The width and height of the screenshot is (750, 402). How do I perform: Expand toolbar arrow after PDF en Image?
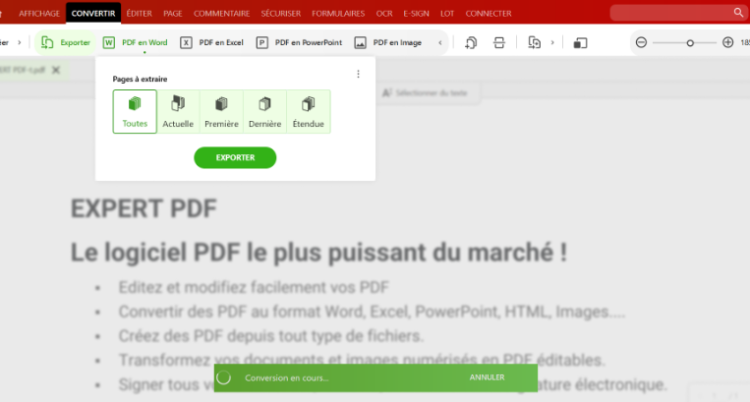point(441,43)
